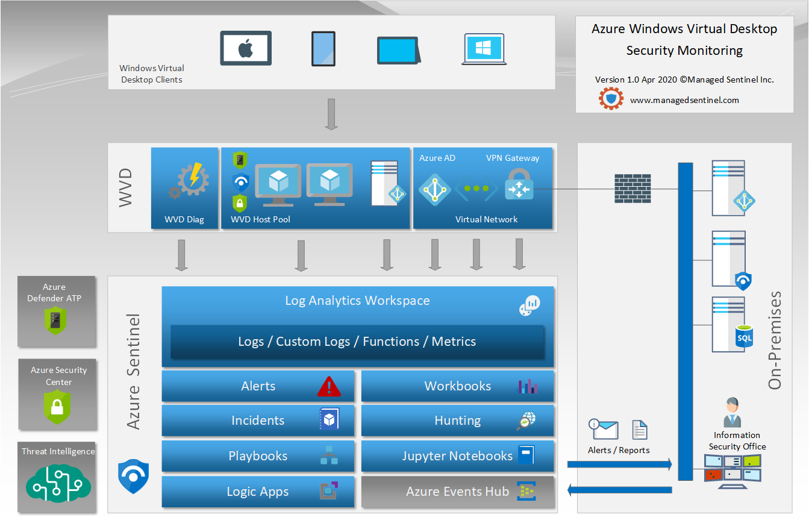This screenshot has height=532, width=809.
Task: Click the Incidents notebook cube icon
Action: (x=329, y=420)
